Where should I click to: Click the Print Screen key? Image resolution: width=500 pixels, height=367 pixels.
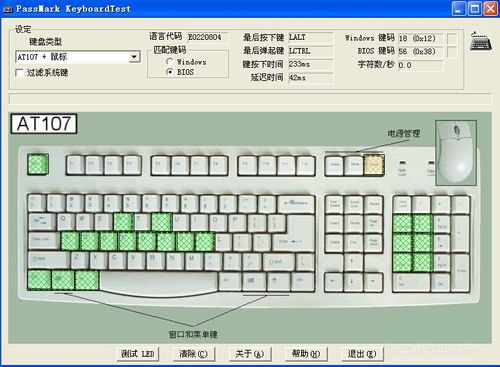(x=334, y=204)
